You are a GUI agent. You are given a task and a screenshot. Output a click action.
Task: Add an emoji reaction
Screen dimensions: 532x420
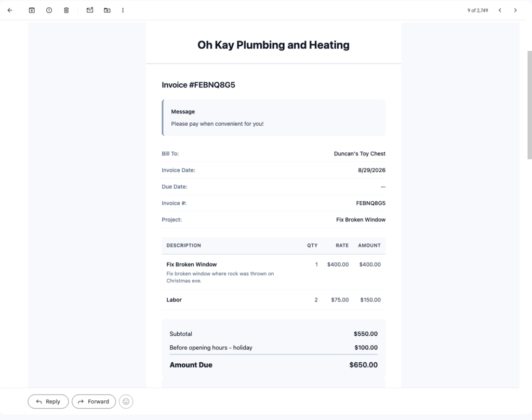[126, 401]
